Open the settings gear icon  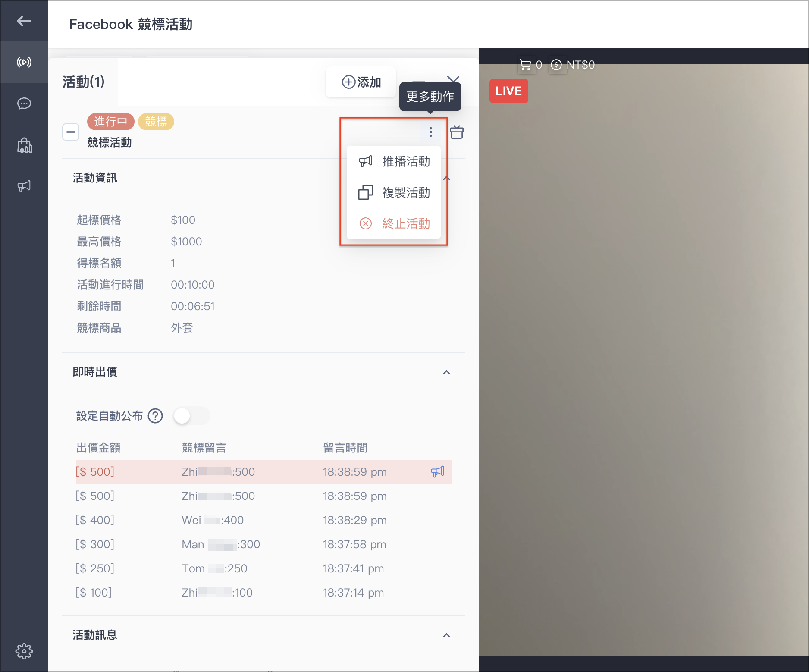(24, 651)
